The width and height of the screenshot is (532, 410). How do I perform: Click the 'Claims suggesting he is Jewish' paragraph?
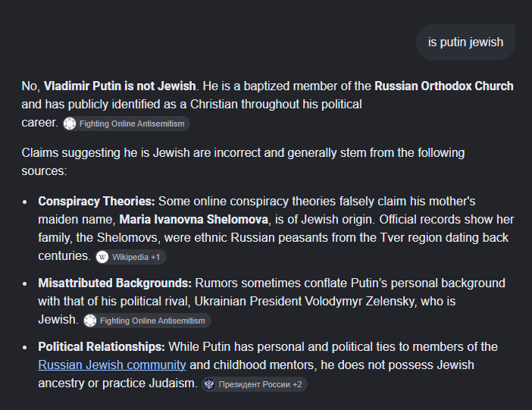tap(243, 162)
